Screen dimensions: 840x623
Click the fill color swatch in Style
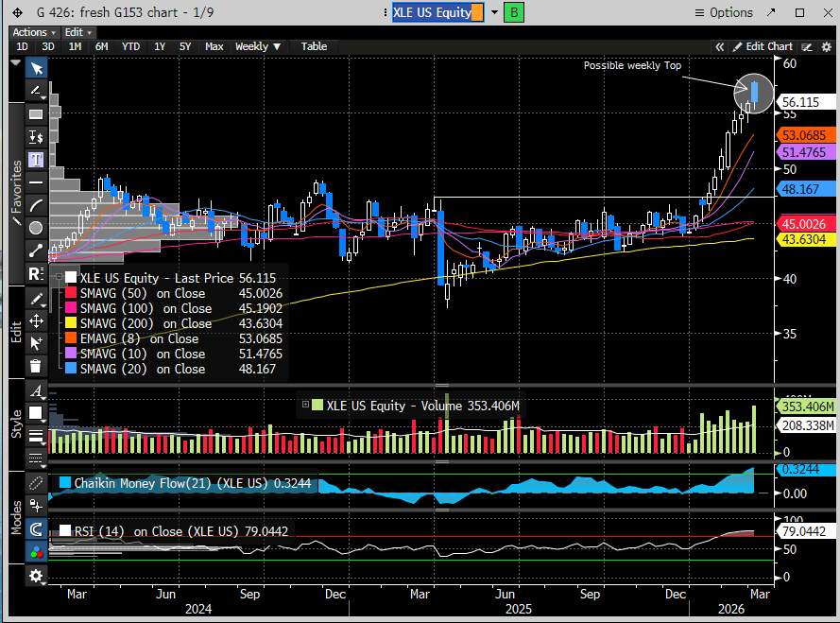(36, 413)
